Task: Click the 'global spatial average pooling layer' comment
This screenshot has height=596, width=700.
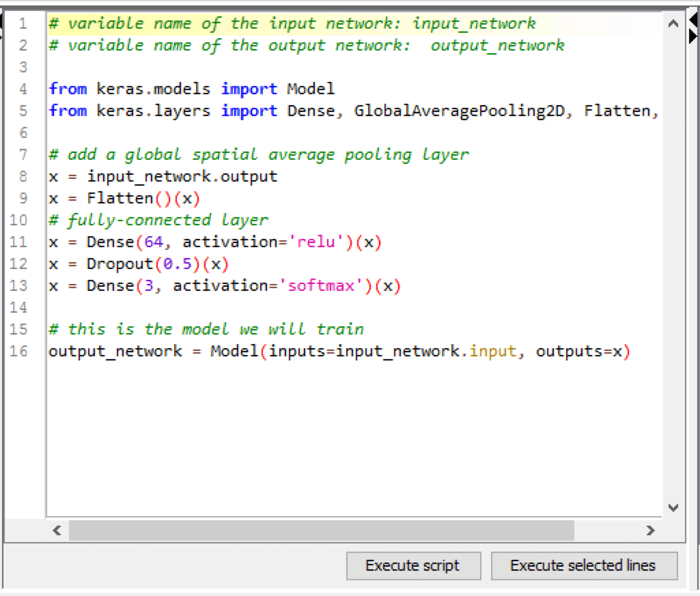Action: coord(259,154)
